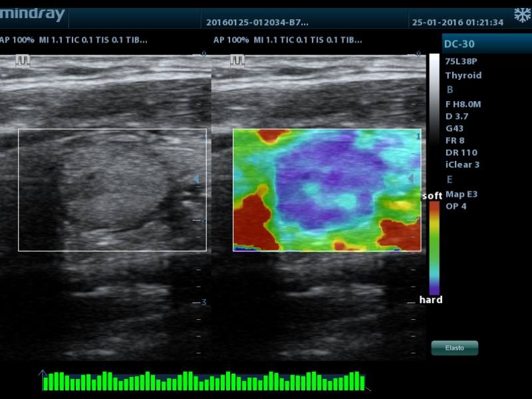Viewport: 532px width, 399px height.
Task: Click the mindray logo
Action: (32, 15)
